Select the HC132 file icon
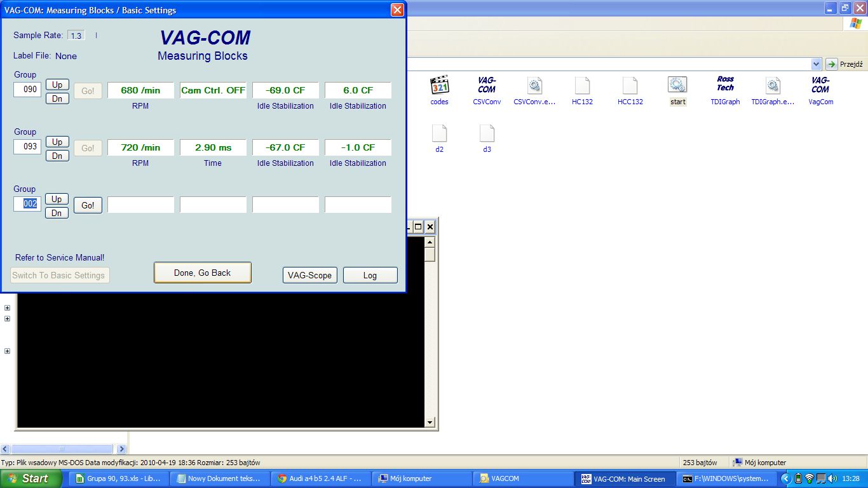Screen dimensions: 868x488 pyautogui.click(x=582, y=85)
